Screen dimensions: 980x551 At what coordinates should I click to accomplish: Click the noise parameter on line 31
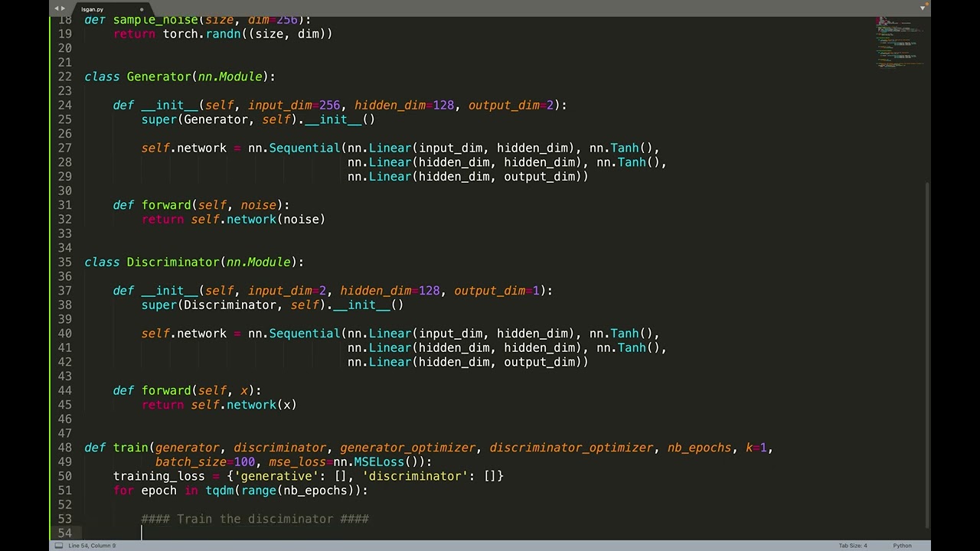click(x=259, y=205)
